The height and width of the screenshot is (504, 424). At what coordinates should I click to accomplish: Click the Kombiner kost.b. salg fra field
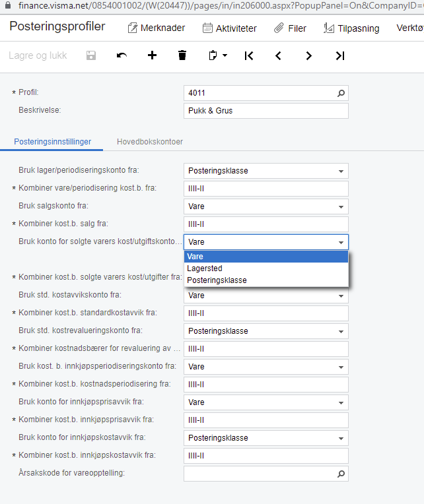tap(266, 224)
